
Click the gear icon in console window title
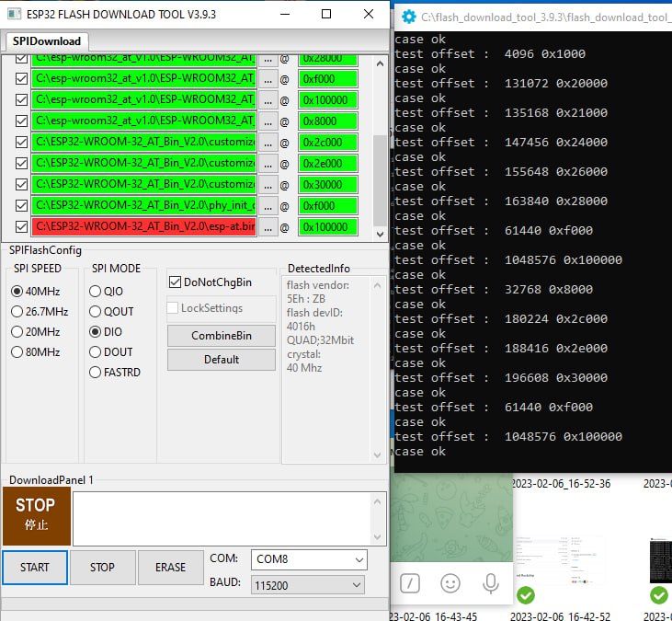tap(409, 17)
